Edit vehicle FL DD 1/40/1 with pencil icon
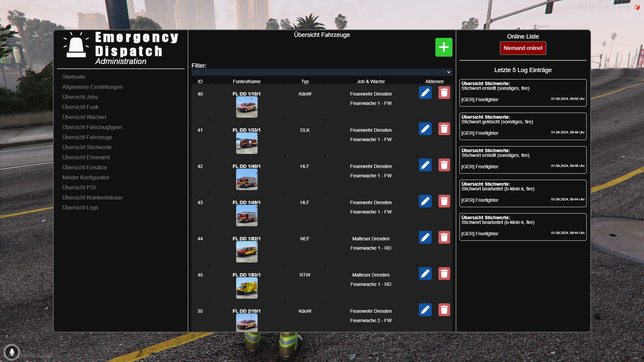 coord(425,165)
